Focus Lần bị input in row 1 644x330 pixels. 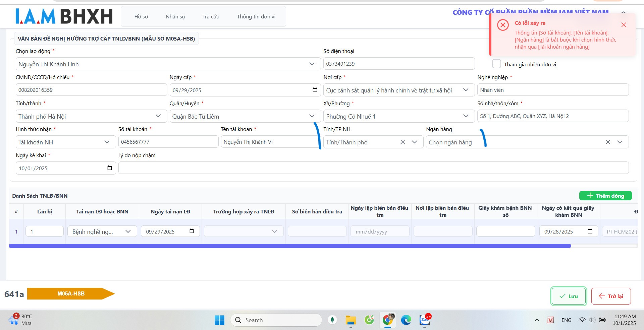click(x=44, y=231)
